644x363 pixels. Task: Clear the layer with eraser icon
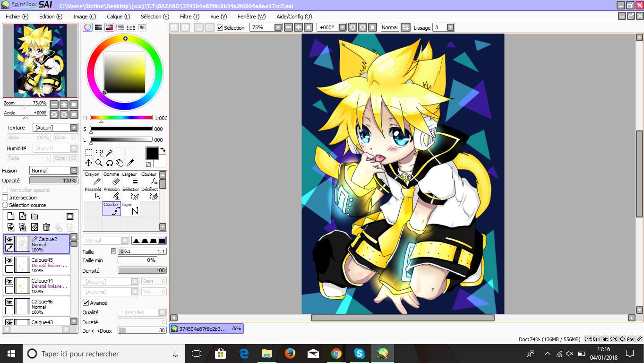(34, 227)
